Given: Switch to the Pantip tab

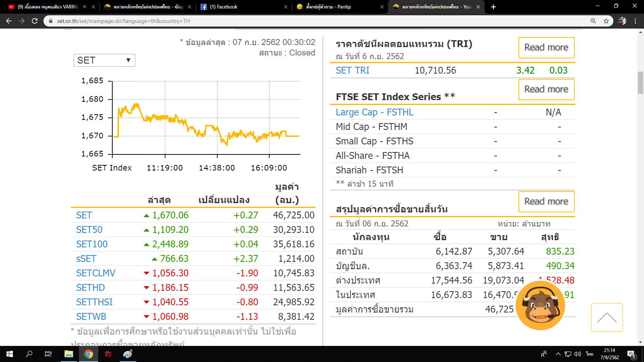Looking at the screenshot, I should [340, 7].
